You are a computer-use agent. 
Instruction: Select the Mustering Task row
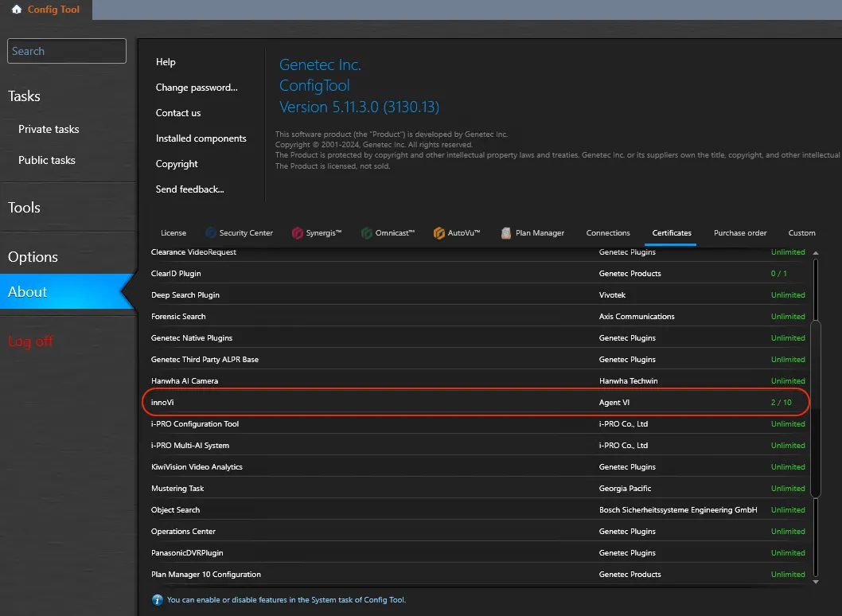pyautogui.click(x=478, y=488)
